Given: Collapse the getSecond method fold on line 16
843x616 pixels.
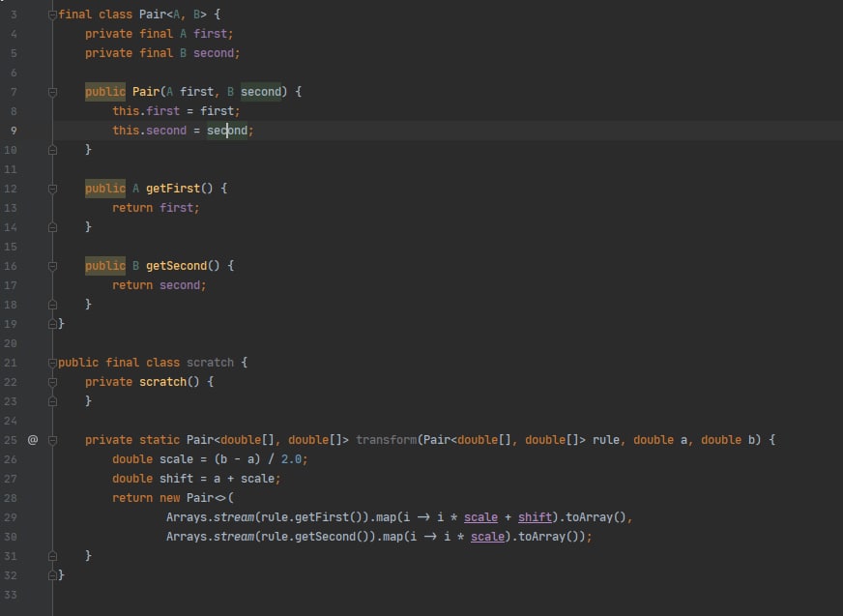Looking at the screenshot, I should click(52, 266).
